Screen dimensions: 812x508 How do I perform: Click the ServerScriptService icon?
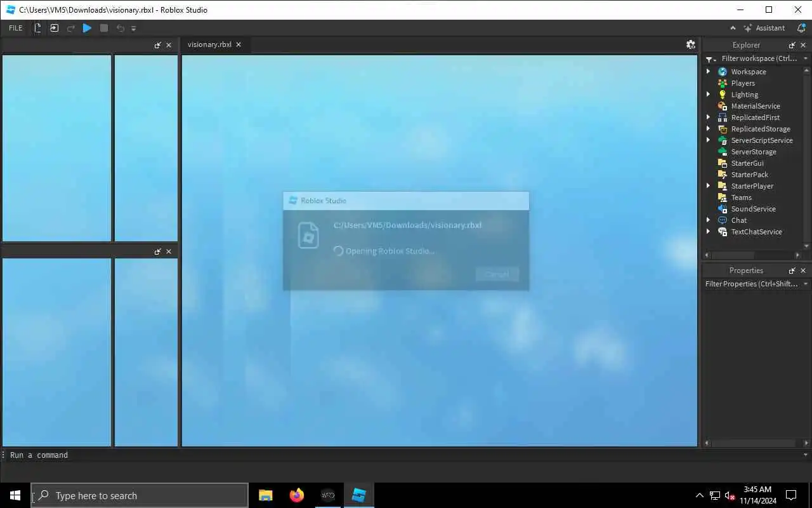point(723,140)
